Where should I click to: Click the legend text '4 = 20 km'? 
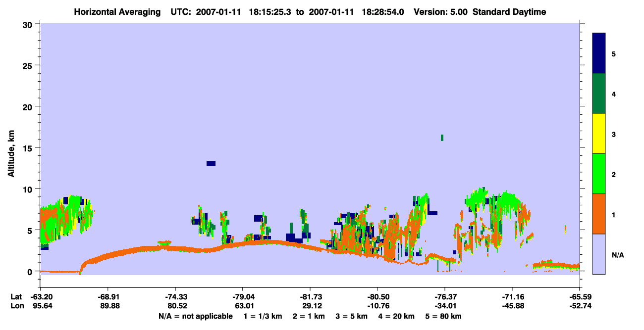tap(397, 316)
